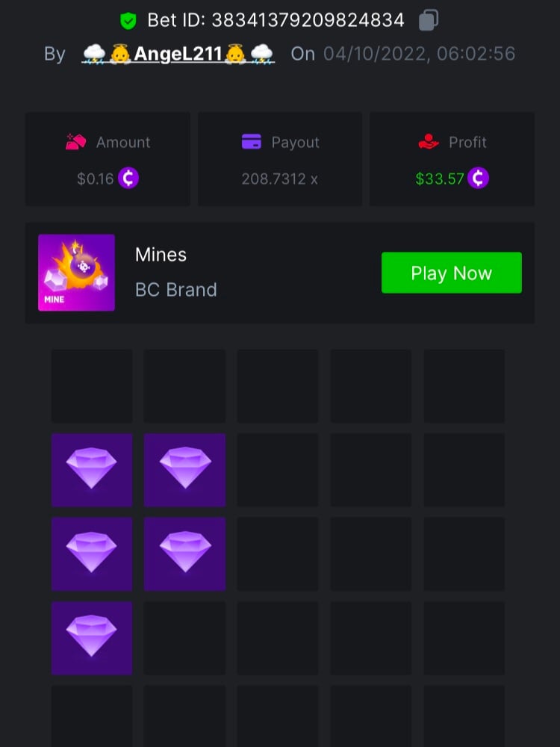Click the pink Amount icon
Viewport: 560px width, 747px height.
coord(75,142)
